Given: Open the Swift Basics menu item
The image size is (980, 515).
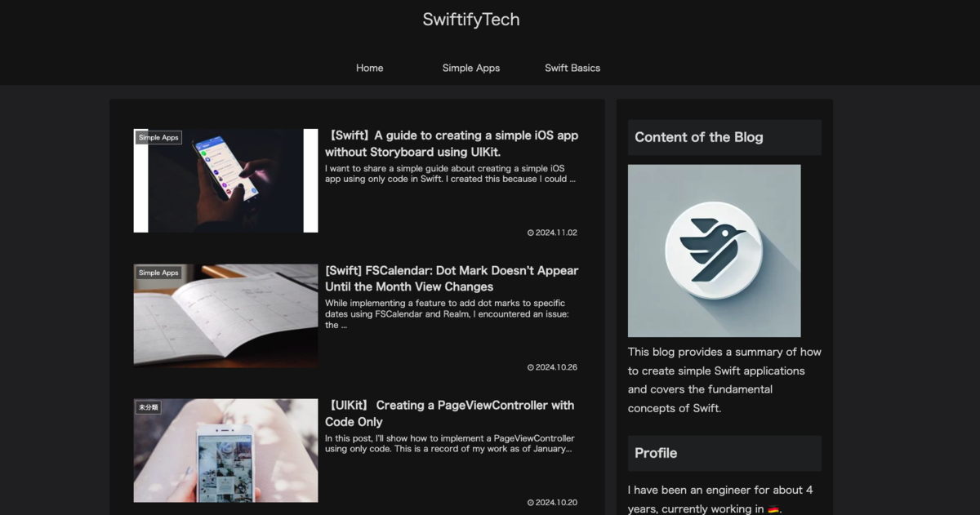Looking at the screenshot, I should click(572, 68).
